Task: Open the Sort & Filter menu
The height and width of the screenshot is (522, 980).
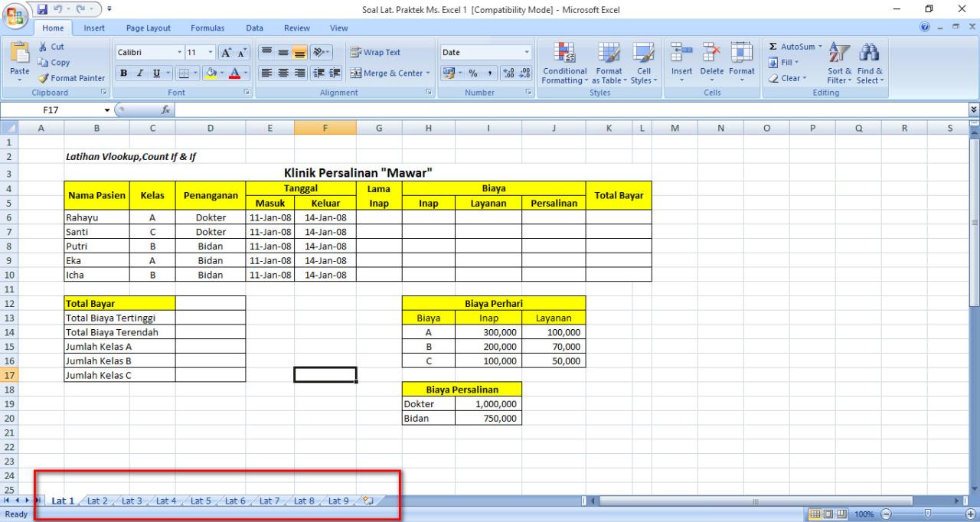Action: click(840, 64)
